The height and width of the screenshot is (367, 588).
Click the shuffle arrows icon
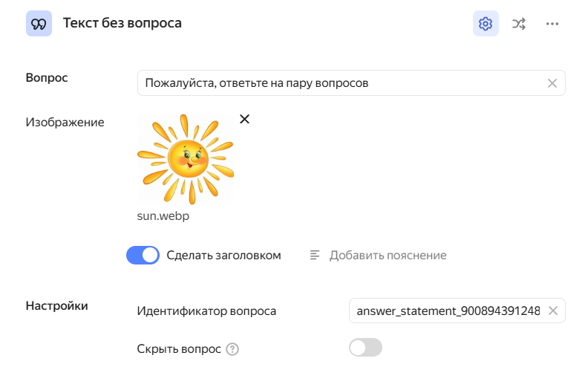tap(519, 24)
